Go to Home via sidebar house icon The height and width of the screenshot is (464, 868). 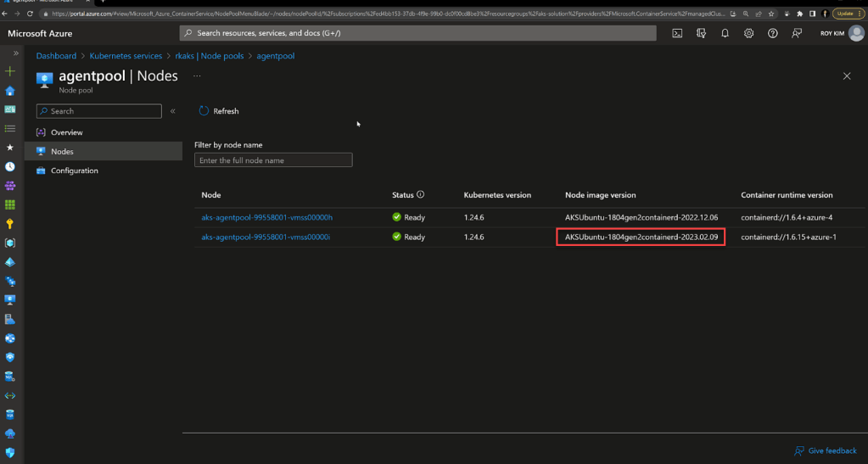pyautogui.click(x=10, y=91)
